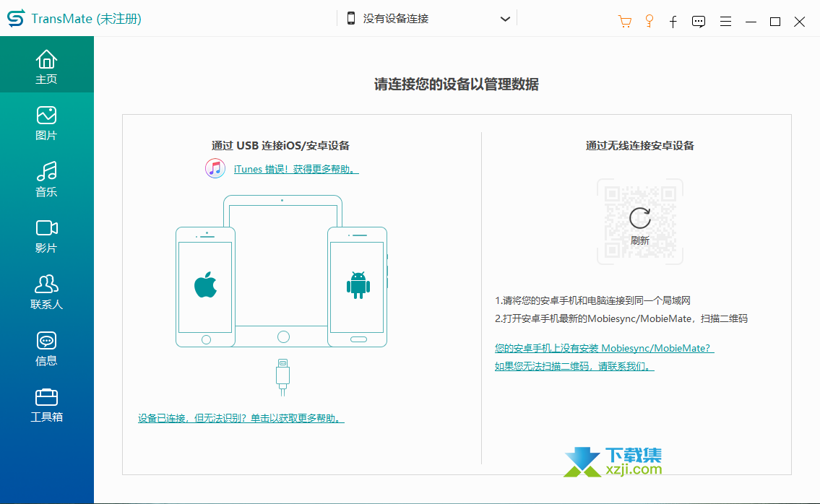
Task: Click instruction 2 about scanning the QR code
Action: coord(621,318)
